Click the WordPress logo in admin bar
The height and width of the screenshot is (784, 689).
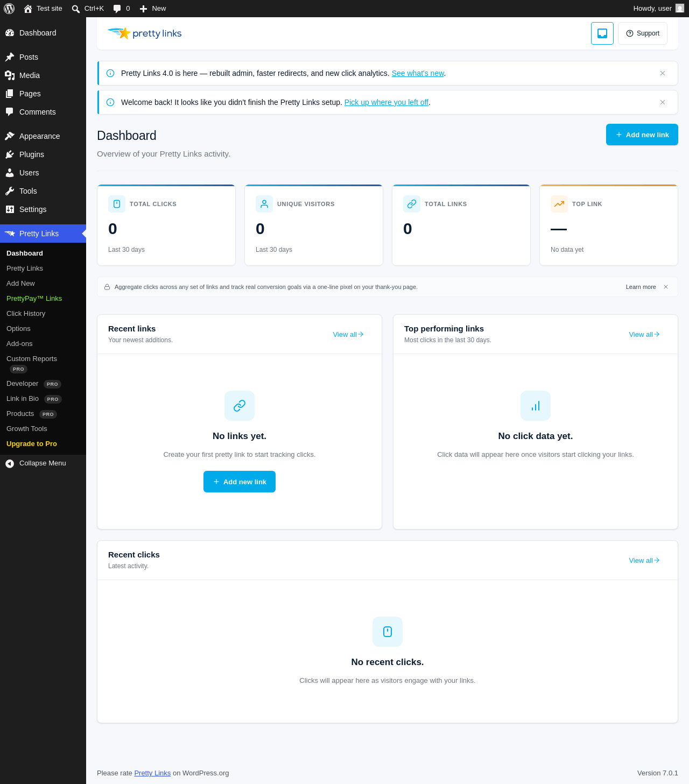[9, 9]
